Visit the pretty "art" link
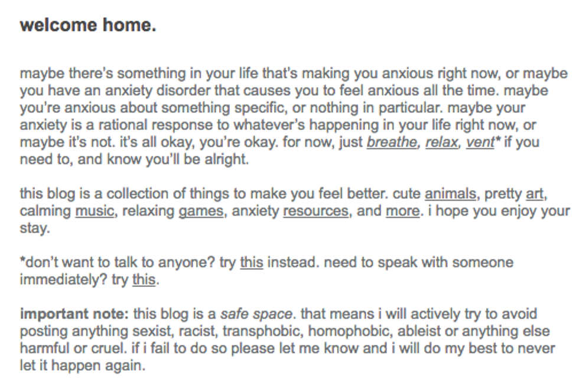Screen dimensions: 579x392 point(534,194)
